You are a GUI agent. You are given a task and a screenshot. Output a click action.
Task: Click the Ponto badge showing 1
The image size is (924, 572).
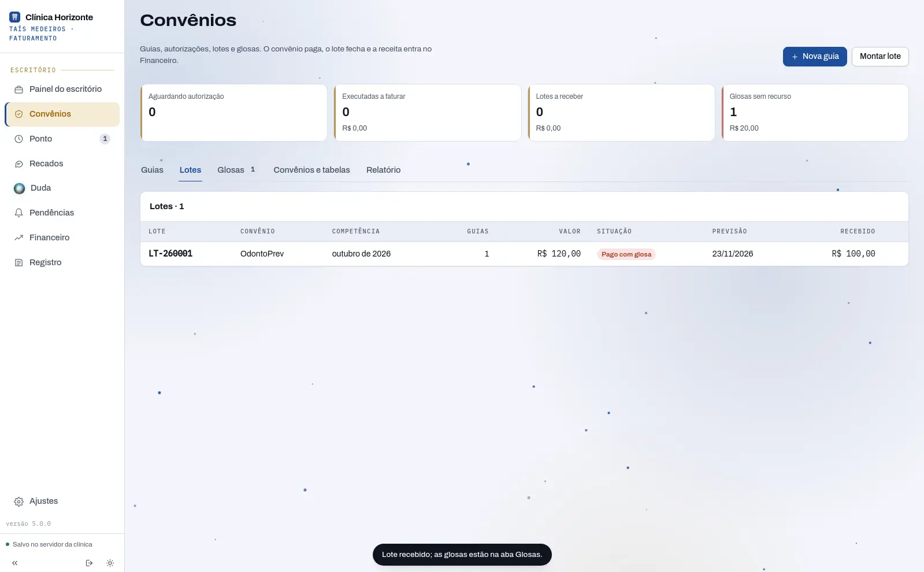[105, 139]
